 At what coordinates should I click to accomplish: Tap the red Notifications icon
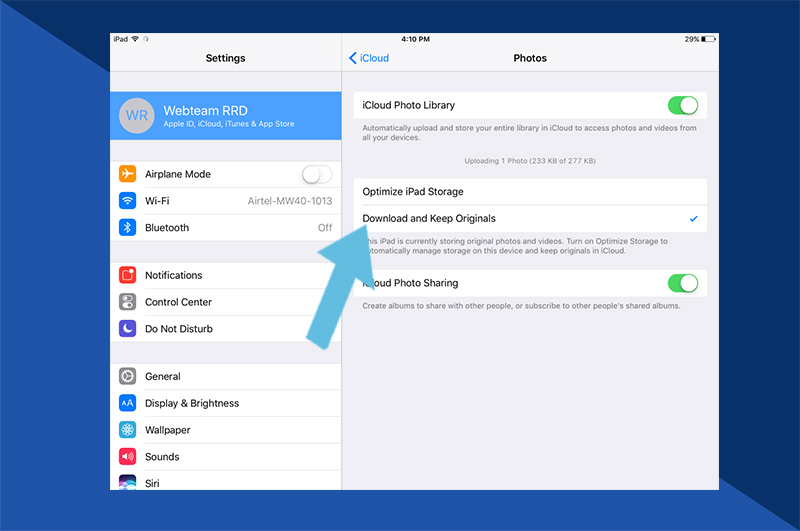click(128, 275)
